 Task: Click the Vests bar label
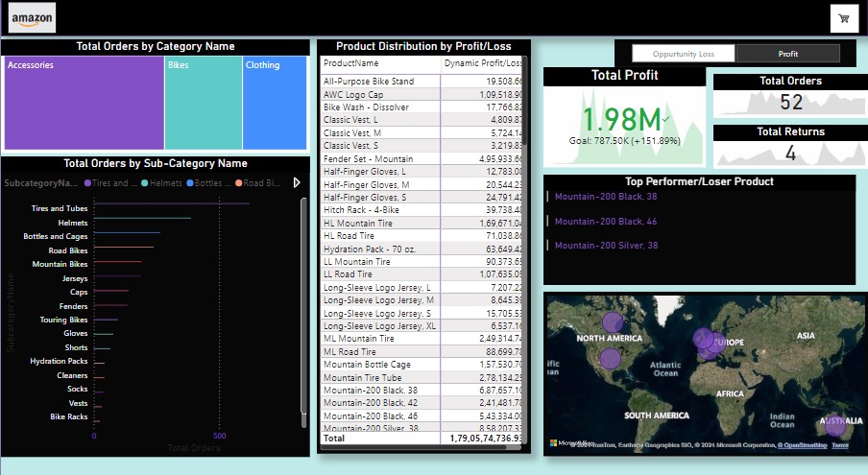pos(78,403)
